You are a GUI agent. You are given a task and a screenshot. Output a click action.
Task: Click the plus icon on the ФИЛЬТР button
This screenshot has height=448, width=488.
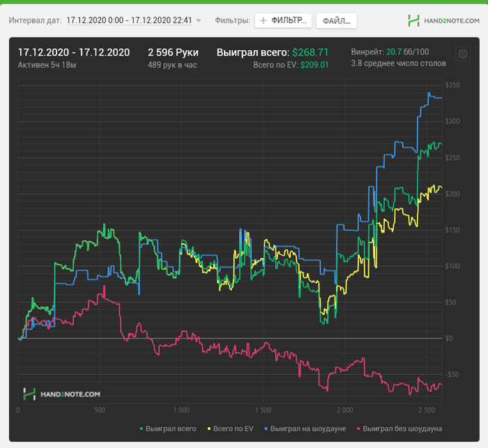pyautogui.click(x=263, y=20)
